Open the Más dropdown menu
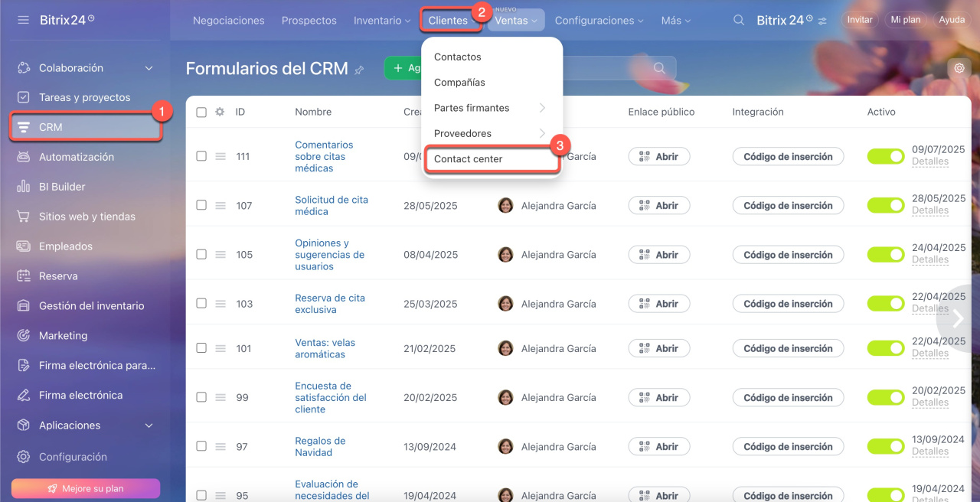Image resolution: width=980 pixels, height=502 pixels. [x=676, y=21]
